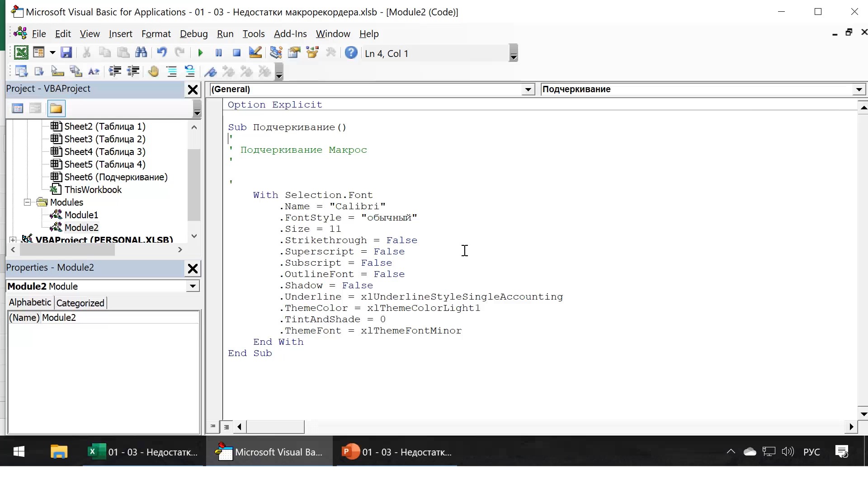The height and width of the screenshot is (488, 868).
Task: Click the Reset stop icon
Action: [x=236, y=53]
